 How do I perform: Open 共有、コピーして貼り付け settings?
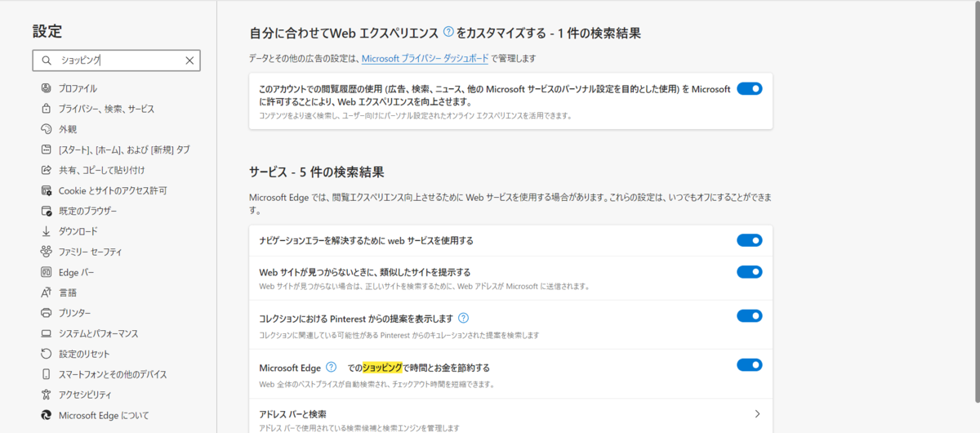point(101,170)
